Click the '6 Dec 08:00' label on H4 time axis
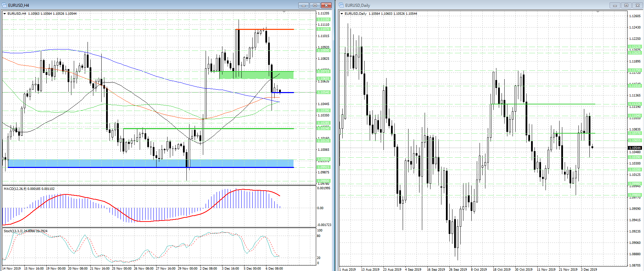The width and height of the screenshot is (644, 271). pyautogui.click(x=274, y=269)
